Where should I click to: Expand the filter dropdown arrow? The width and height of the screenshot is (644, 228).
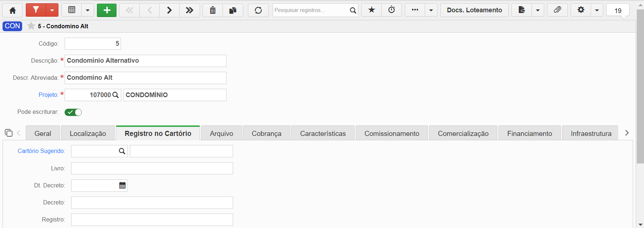52,10
